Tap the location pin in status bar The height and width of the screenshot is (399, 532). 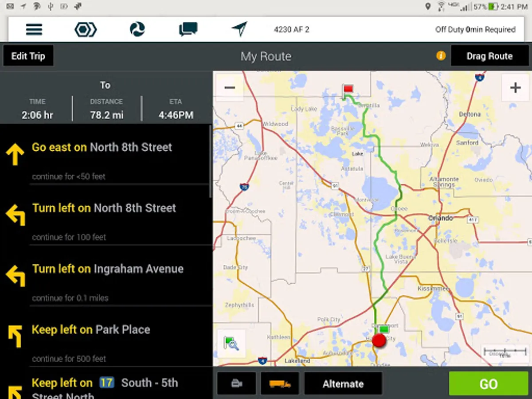(x=428, y=7)
